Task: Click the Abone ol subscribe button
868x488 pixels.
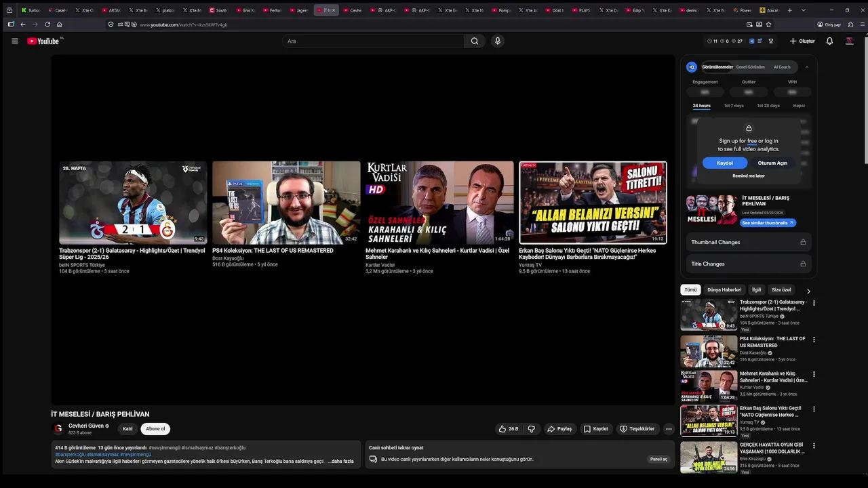Action: tap(155, 429)
